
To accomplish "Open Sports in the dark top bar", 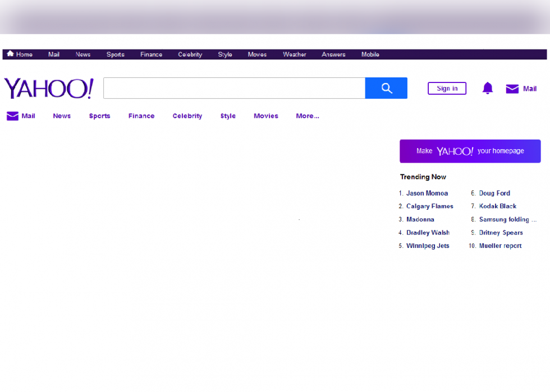I will coord(116,54).
